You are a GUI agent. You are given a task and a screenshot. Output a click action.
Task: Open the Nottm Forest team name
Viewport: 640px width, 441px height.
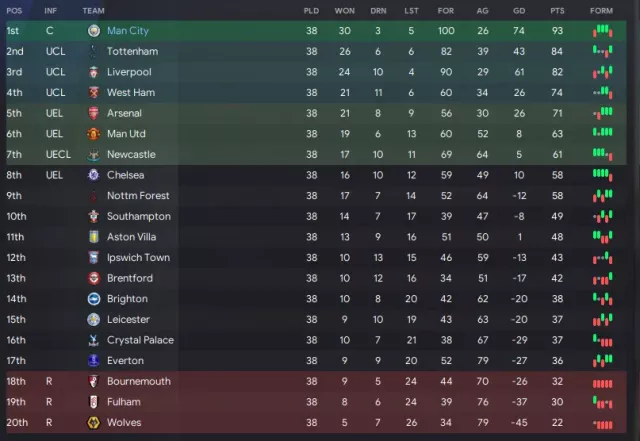click(x=138, y=196)
